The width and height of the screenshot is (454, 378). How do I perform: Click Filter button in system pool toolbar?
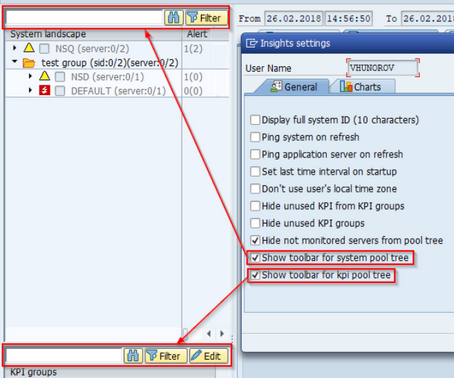coord(206,18)
